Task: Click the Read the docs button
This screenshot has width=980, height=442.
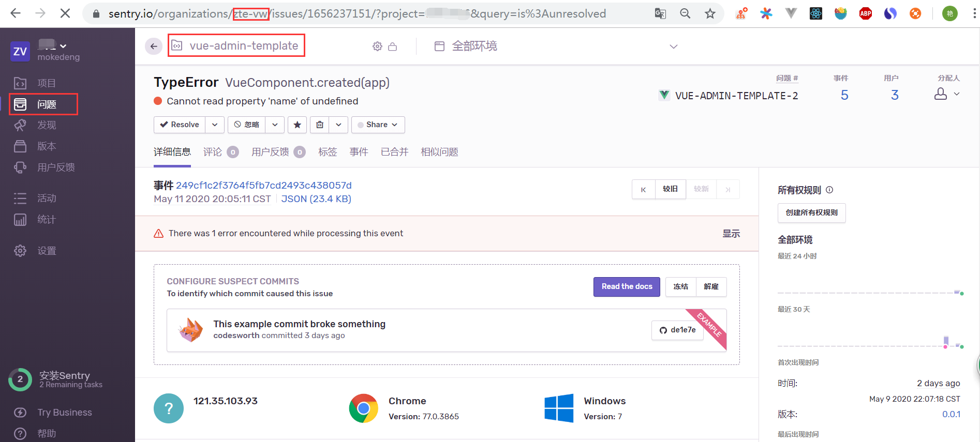Action: pyautogui.click(x=627, y=286)
